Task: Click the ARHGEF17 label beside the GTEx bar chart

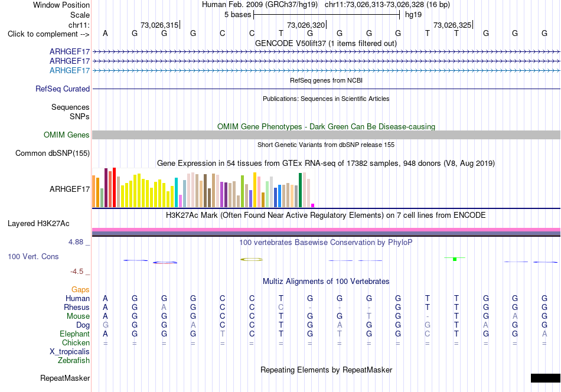Action: (x=70, y=189)
